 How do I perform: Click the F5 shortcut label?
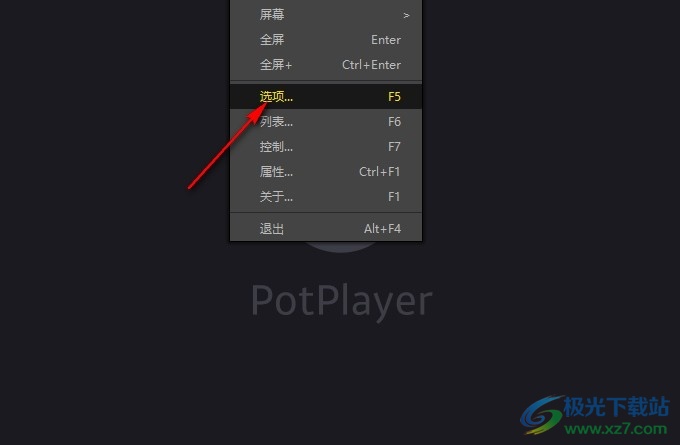(x=394, y=96)
